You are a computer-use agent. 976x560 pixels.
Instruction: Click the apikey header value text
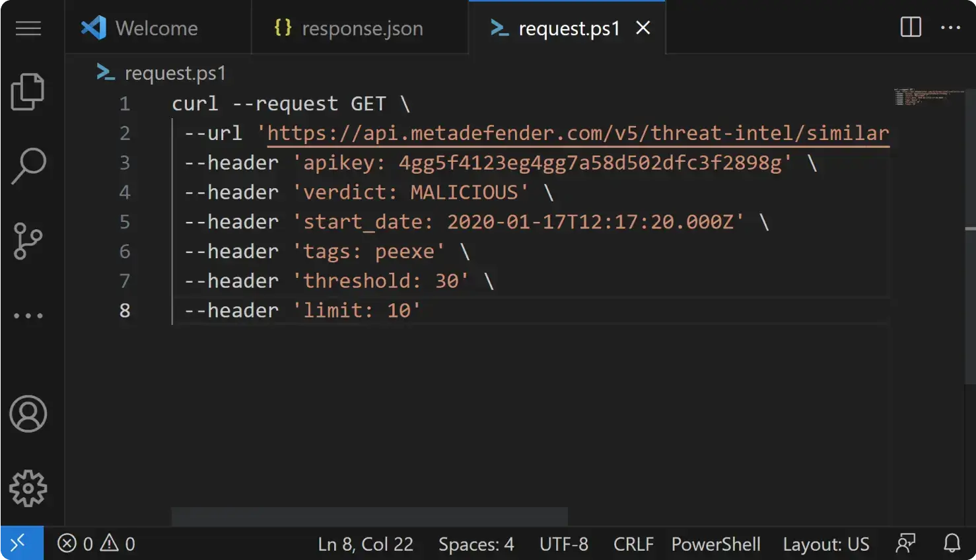590,163
